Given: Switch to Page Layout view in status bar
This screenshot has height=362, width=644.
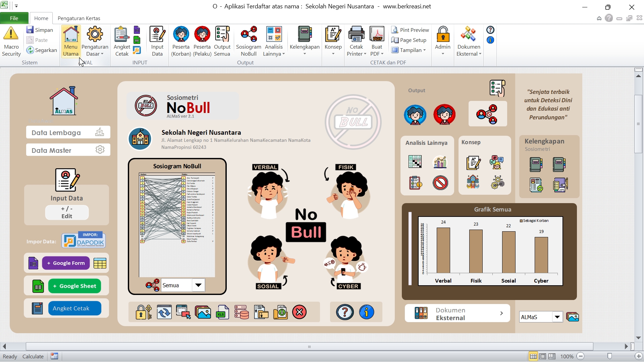Looking at the screenshot, I should point(542,356).
